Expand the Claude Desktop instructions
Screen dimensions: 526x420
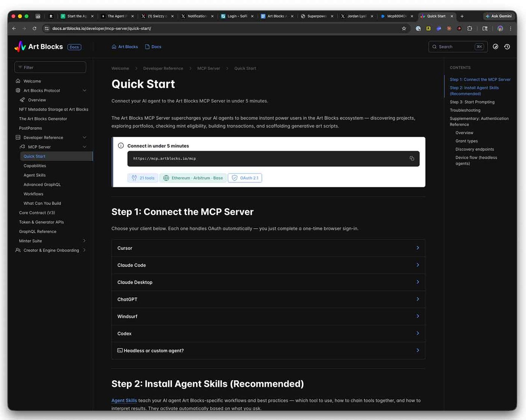(268, 282)
